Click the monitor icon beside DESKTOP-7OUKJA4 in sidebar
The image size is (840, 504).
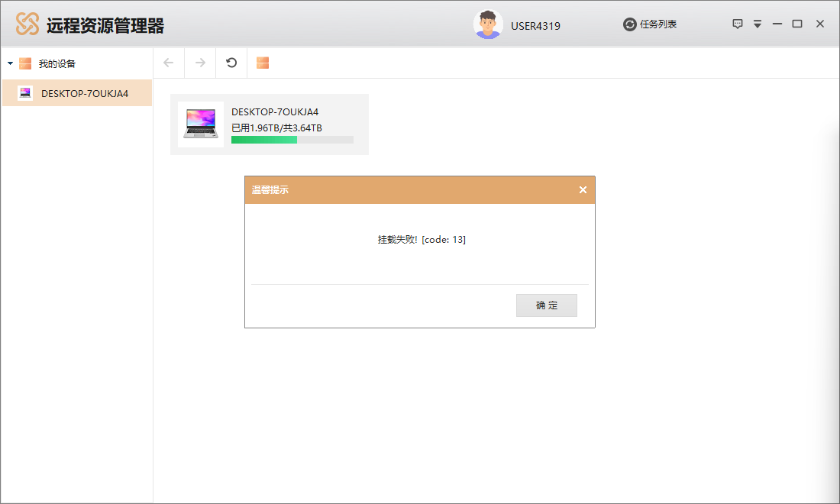click(25, 93)
